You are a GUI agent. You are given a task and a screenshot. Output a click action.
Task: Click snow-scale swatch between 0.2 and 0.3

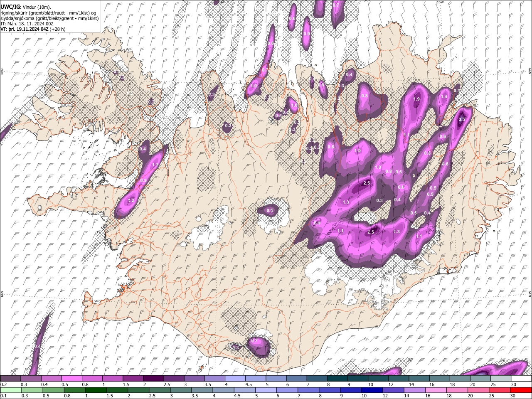click(x=10, y=379)
